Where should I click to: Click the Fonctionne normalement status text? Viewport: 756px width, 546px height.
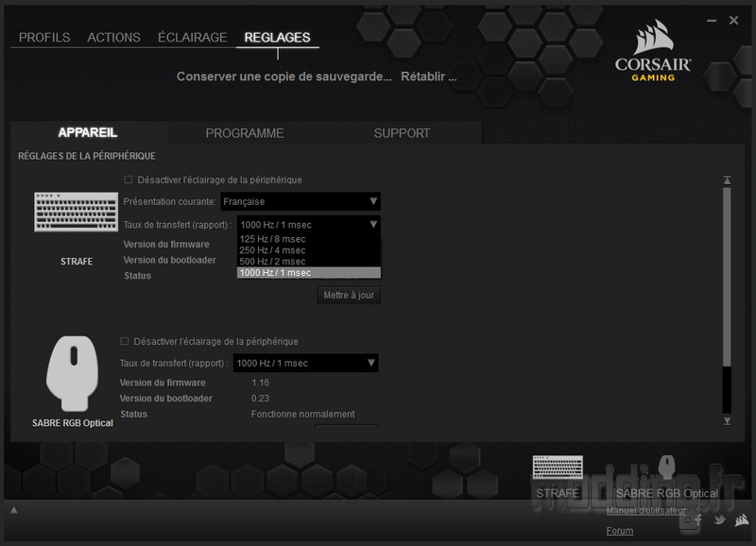coord(302,414)
